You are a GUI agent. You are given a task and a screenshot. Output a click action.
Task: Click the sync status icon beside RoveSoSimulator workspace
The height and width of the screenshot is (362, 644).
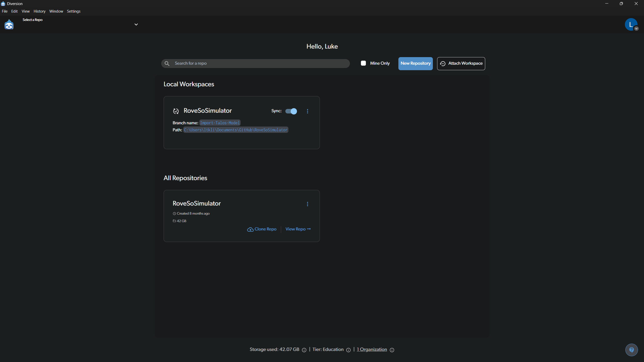pos(176,111)
